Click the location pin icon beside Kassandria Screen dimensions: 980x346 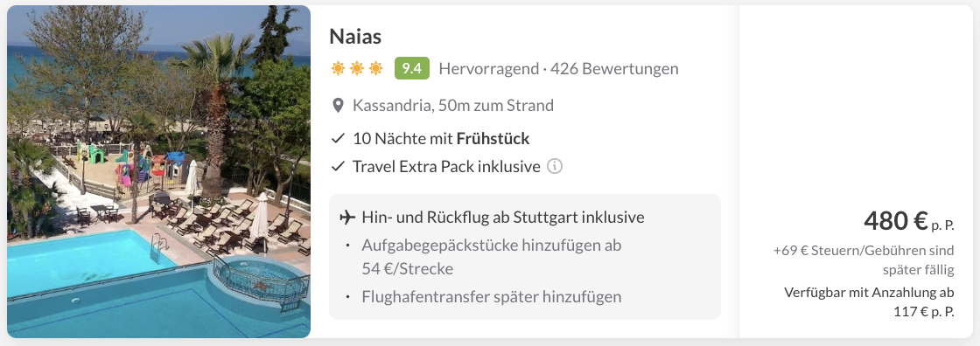338,106
